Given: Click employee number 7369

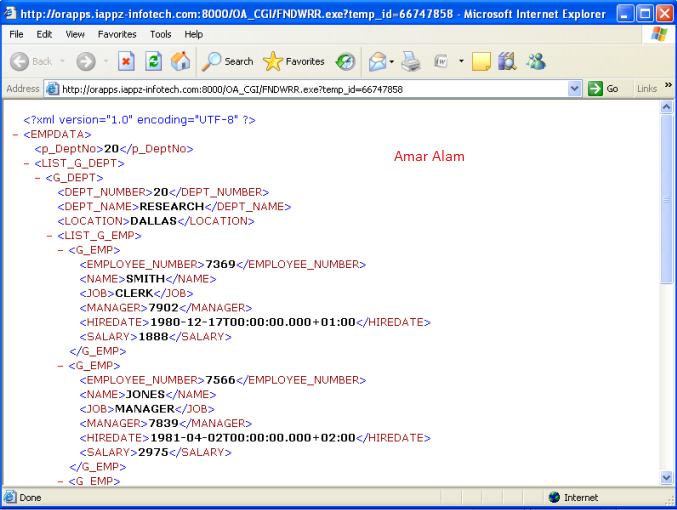Looking at the screenshot, I should pos(220,264).
